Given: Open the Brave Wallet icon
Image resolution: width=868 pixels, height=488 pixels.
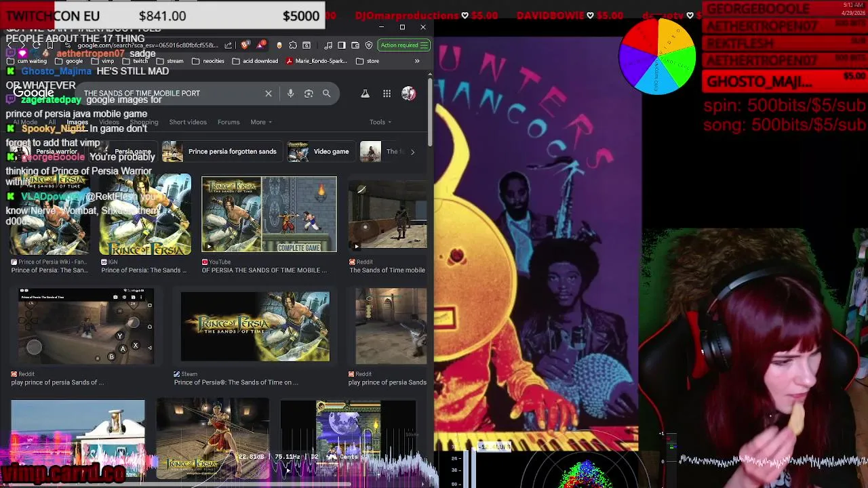Looking at the screenshot, I should click(355, 45).
